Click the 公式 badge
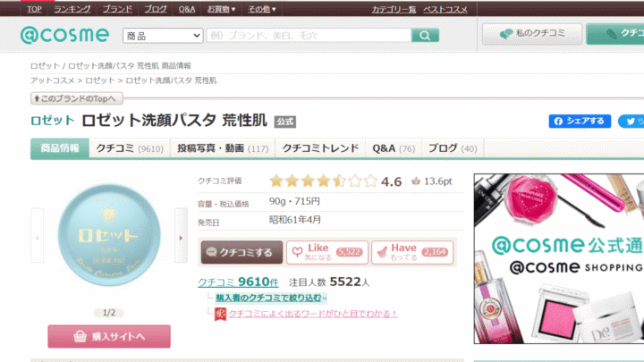Viewport: 644px width, 362px height. point(285,122)
